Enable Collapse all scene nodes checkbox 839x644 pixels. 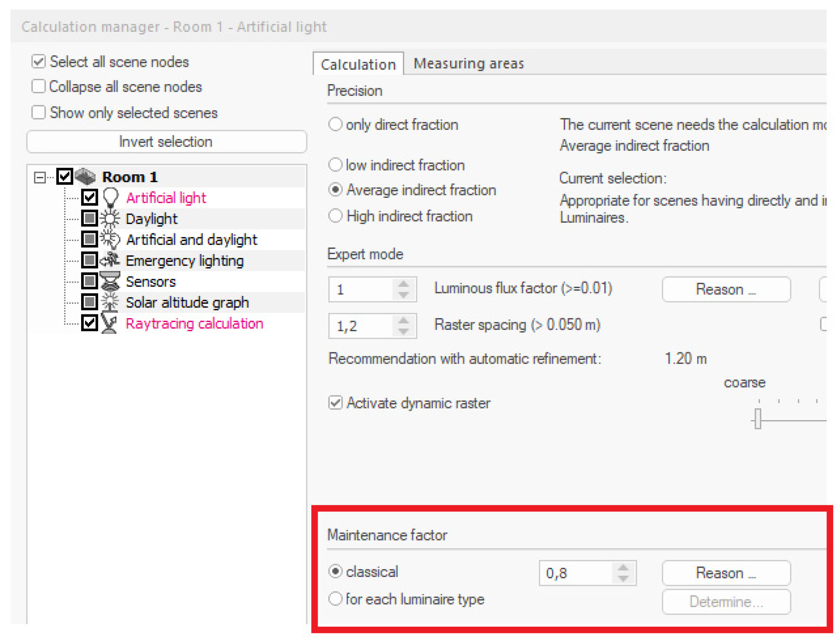point(38,86)
